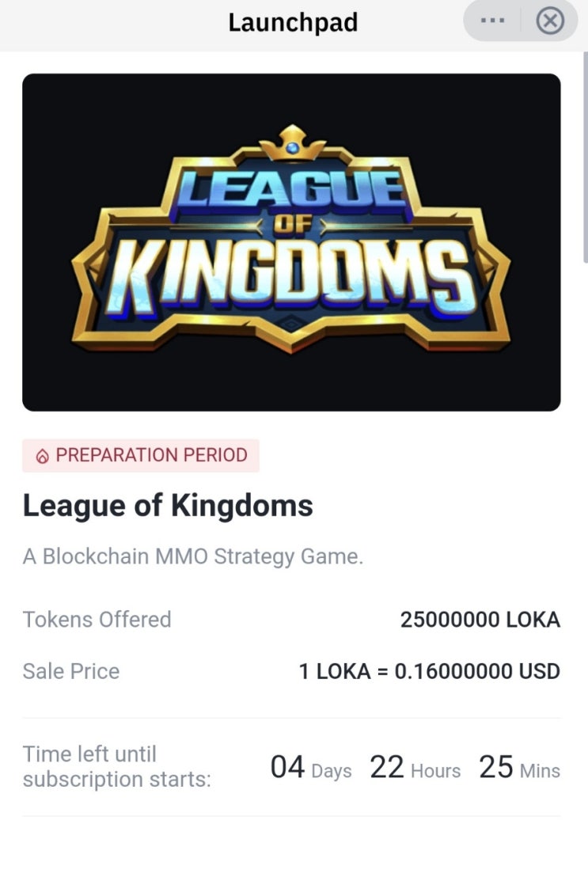This screenshot has height=869, width=588.
Task: Select the Blockchain MMO Strategy Game description
Action: coord(193,556)
